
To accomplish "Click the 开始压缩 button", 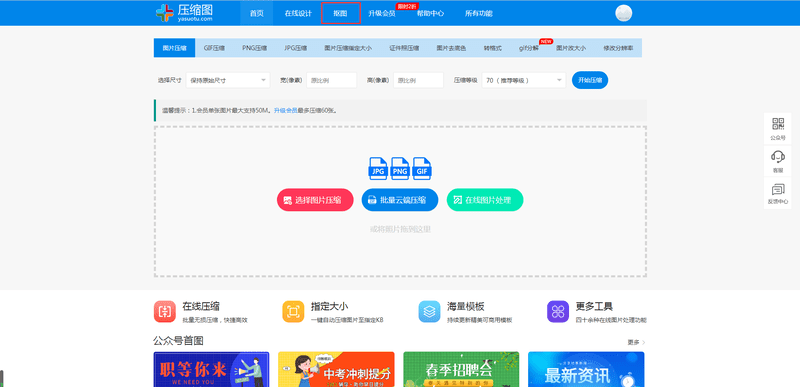I will [590, 80].
